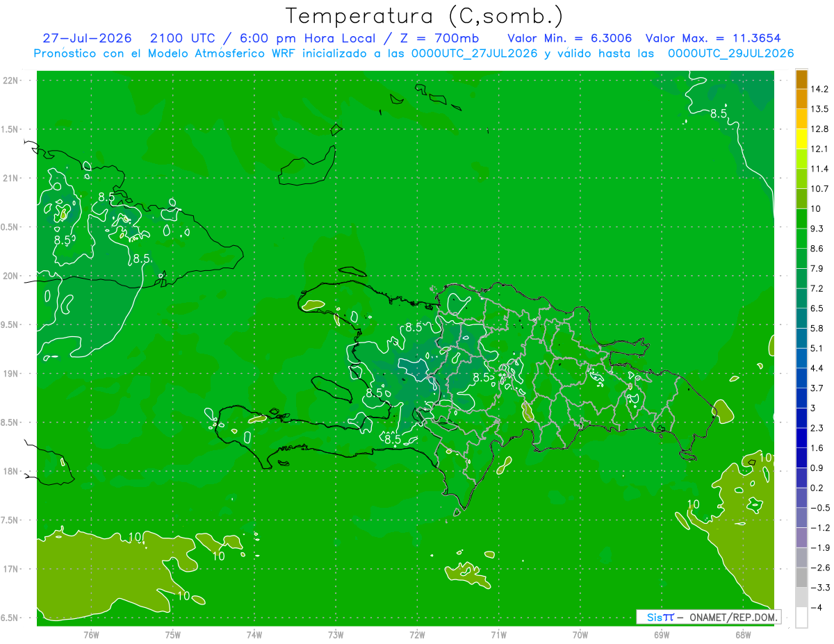Viewport: 834px width, 644px height.
Task: Click the '21N' latitude axis label
Action: point(10,178)
